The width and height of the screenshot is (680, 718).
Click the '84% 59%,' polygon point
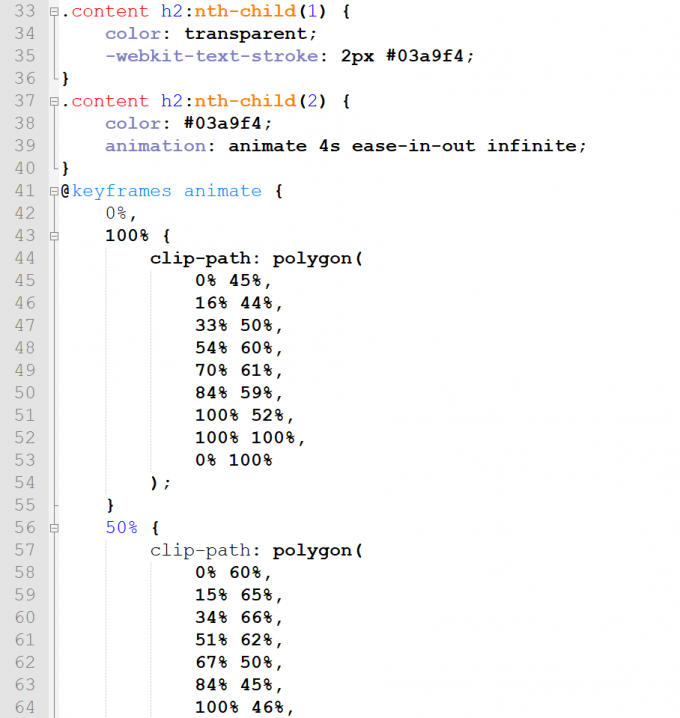(x=239, y=393)
